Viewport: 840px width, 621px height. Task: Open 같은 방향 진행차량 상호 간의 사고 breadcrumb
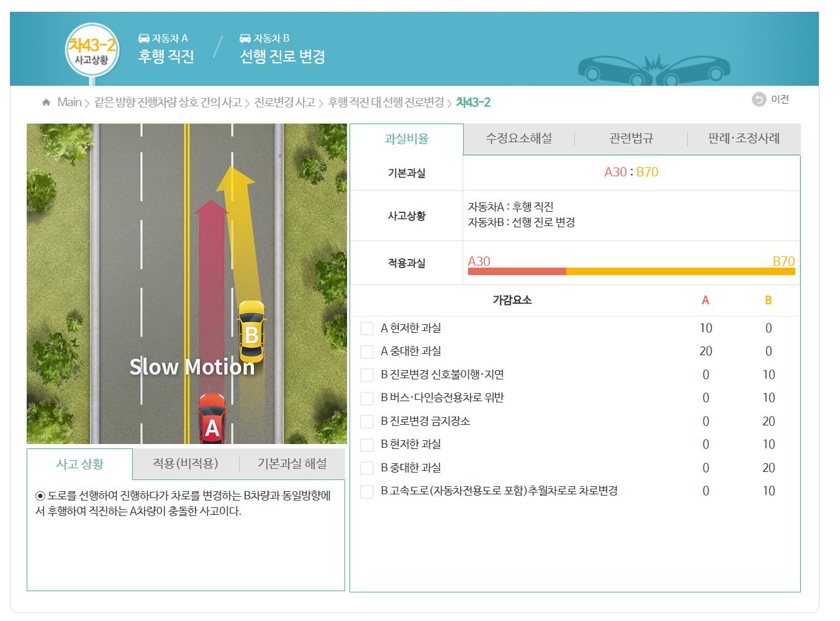click(168, 102)
